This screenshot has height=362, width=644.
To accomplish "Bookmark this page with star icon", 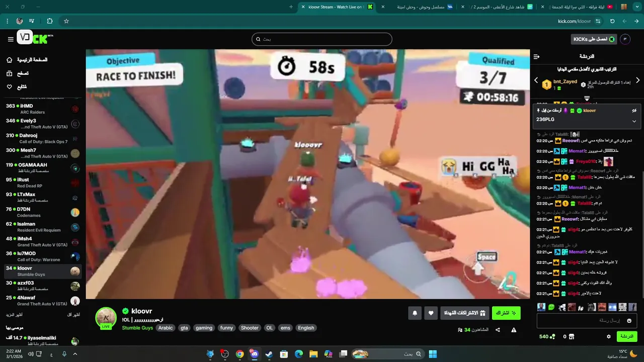I will tap(66, 21).
